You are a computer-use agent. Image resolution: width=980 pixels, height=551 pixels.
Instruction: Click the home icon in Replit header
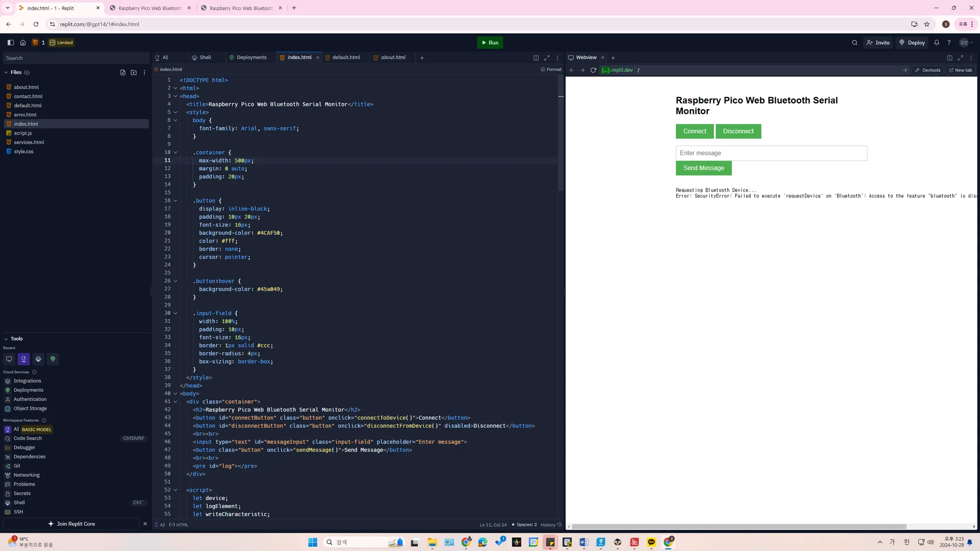23,43
